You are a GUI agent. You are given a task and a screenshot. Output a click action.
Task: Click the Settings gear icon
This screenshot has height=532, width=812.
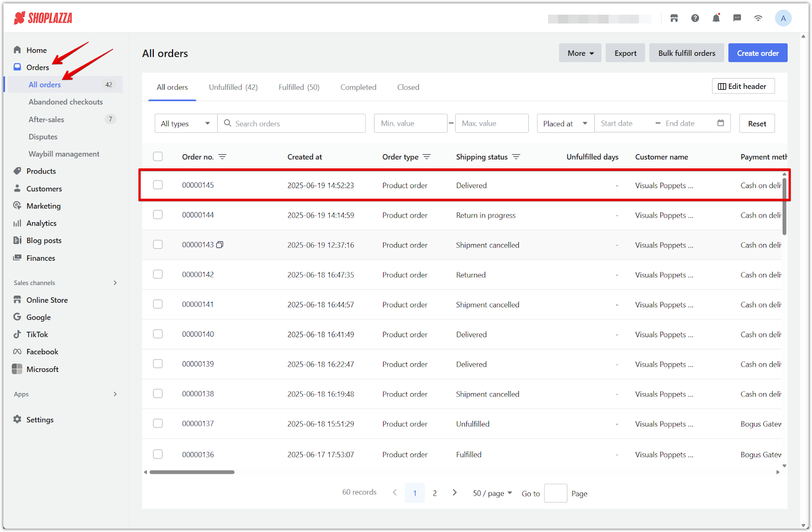[x=17, y=419]
